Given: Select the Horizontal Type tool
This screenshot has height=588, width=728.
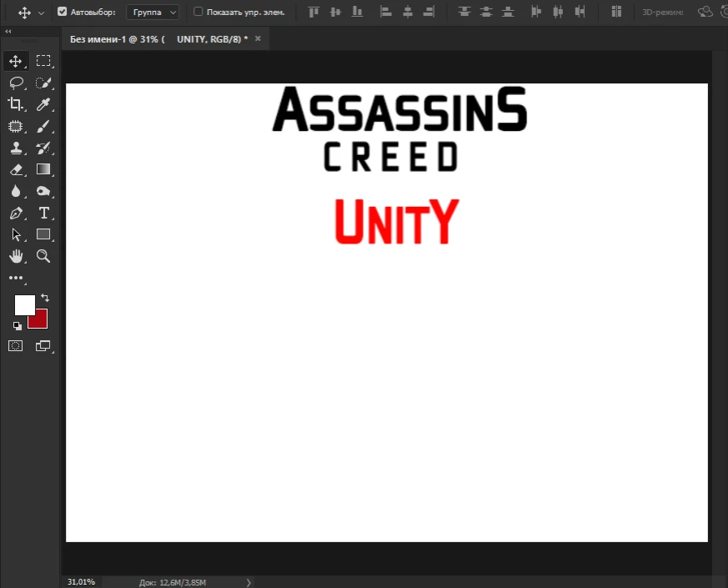Looking at the screenshot, I should [x=43, y=213].
